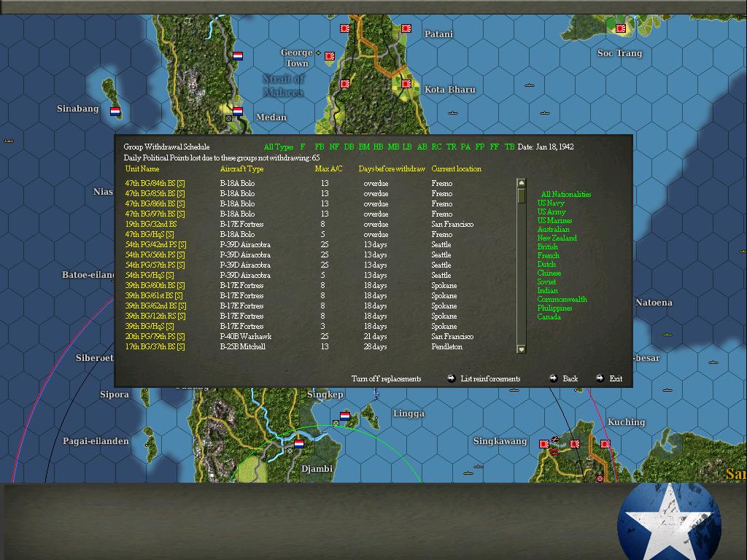Select the Japanese flag unit at Kota Bharu
The image size is (747, 560).
[x=406, y=84]
